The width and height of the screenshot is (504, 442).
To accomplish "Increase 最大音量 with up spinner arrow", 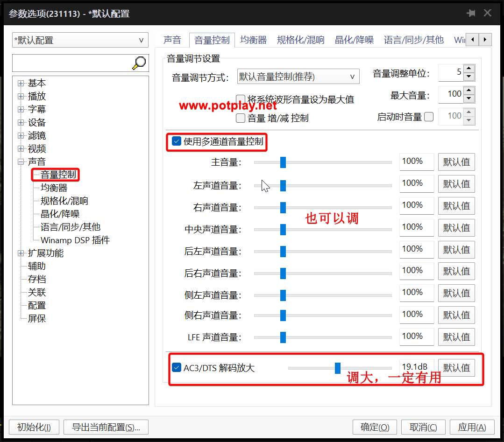I will [469, 90].
